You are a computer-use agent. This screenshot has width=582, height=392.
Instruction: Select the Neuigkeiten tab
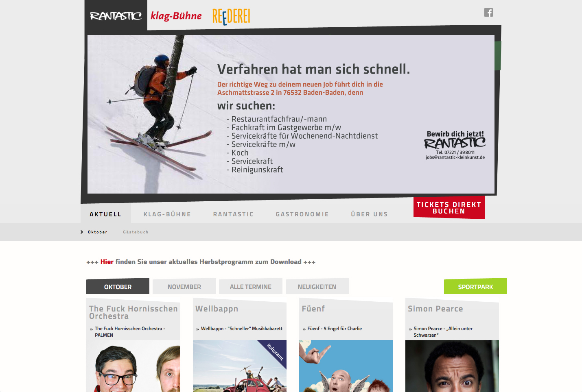[317, 286]
